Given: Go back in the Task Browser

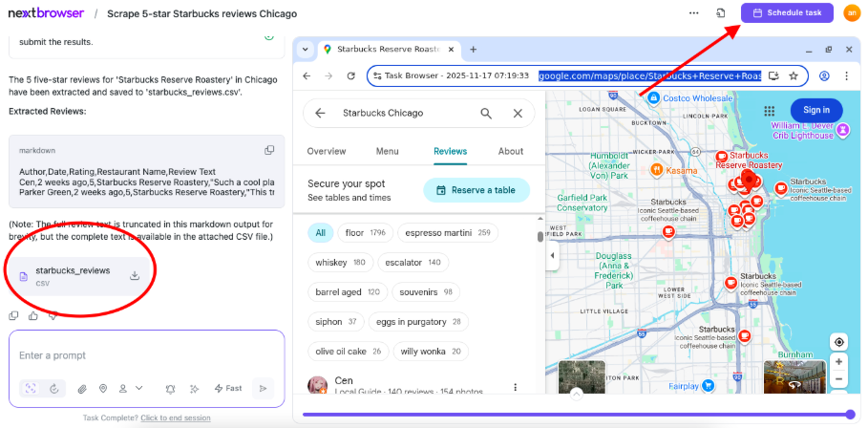Looking at the screenshot, I should click(x=307, y=75).
